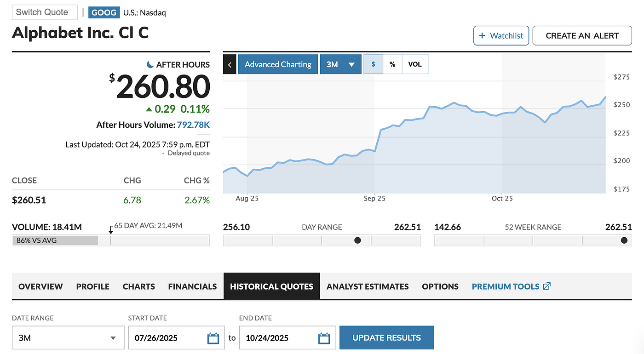Viewport: 644px width, 354px height.
Task: Toggle the dollar price chart view
Action: click(373, 64)
